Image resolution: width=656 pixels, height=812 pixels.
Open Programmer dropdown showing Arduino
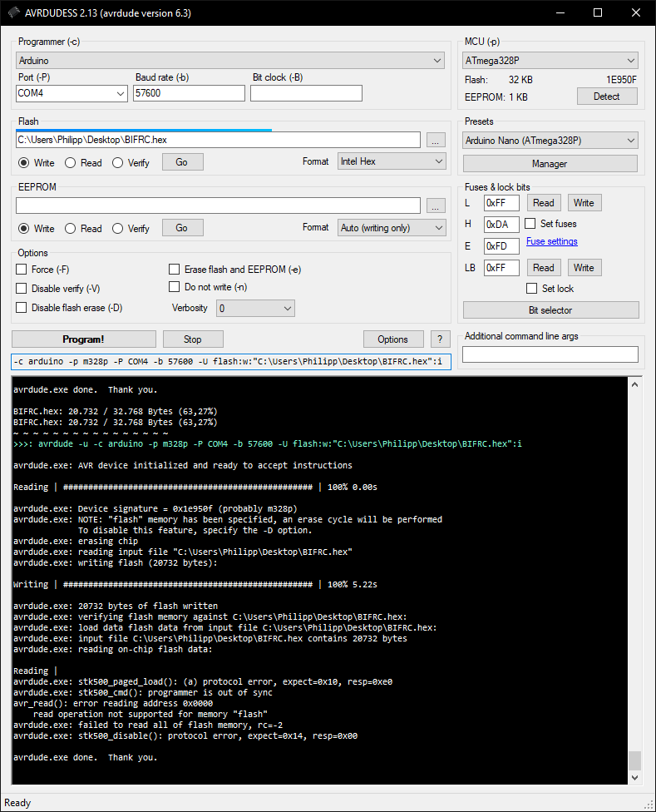[x=230, y=61]
